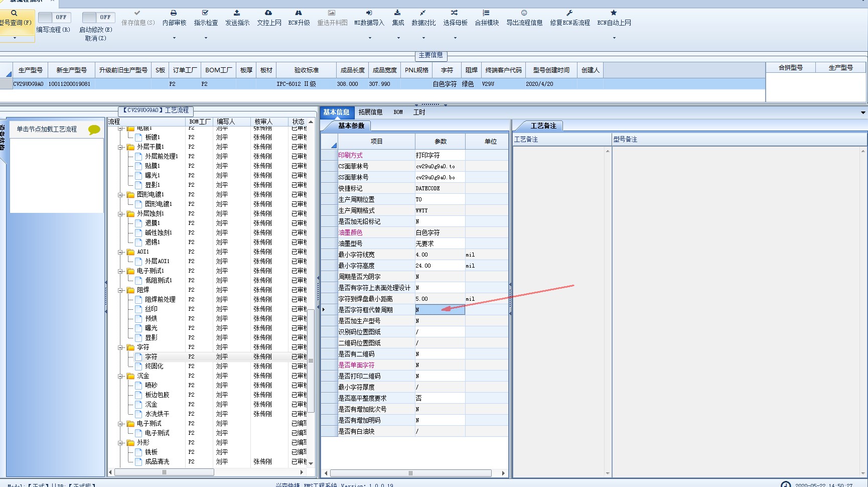
Task: Select the 工艺备注 tab
Action: tap(543, 126)
